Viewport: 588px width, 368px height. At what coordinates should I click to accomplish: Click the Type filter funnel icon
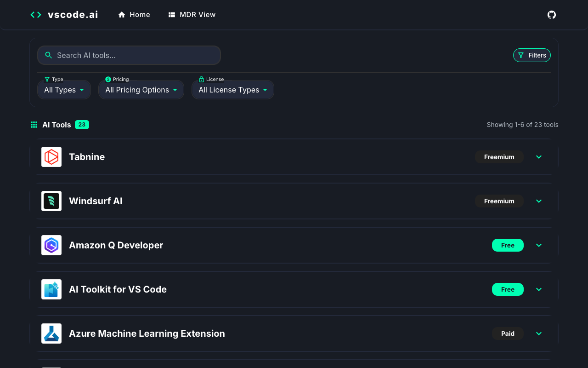point(47,79)
